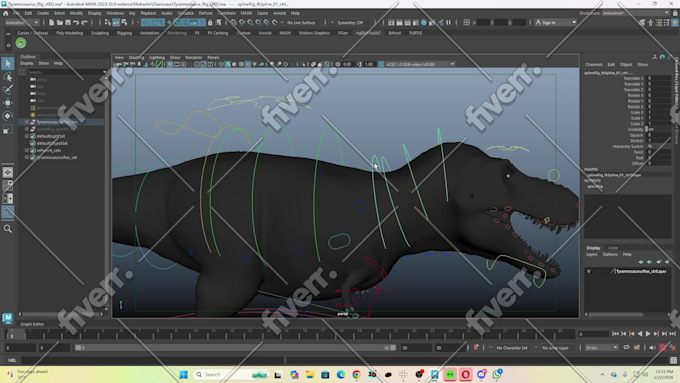Open the No Live Surface dropdown
680x383 pixels.
point(301,23)
